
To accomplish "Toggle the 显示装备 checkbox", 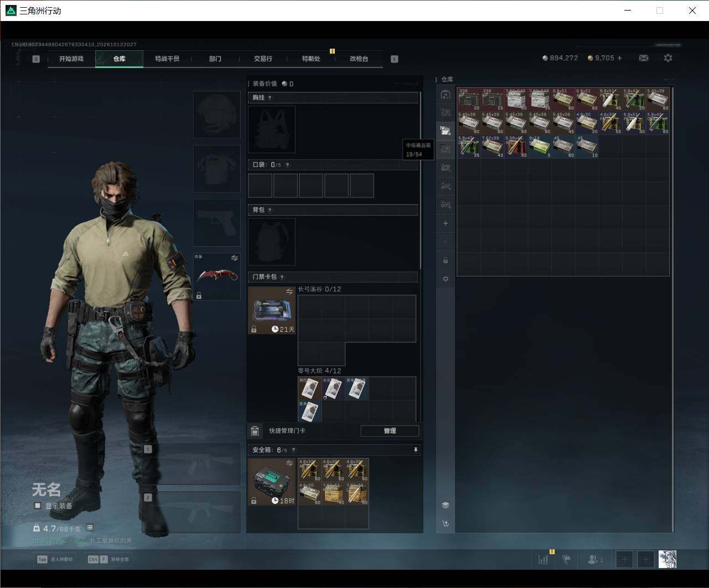I will coord(38,506).
